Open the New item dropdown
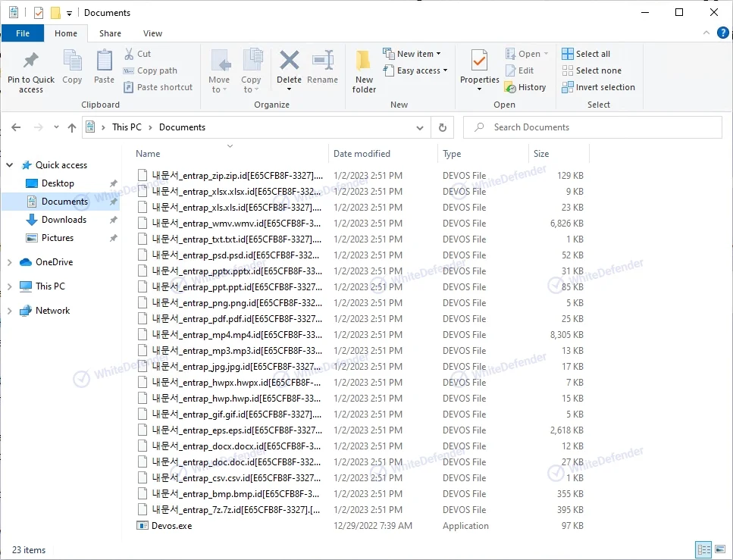 [412, 54]
